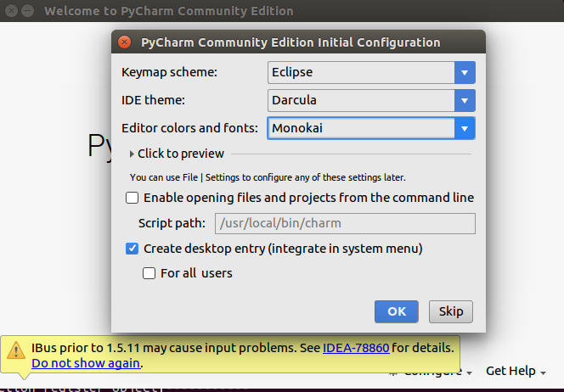The image size is (564, 392).
Task: Close the Initial Configuration dialog
Action: 125,42
